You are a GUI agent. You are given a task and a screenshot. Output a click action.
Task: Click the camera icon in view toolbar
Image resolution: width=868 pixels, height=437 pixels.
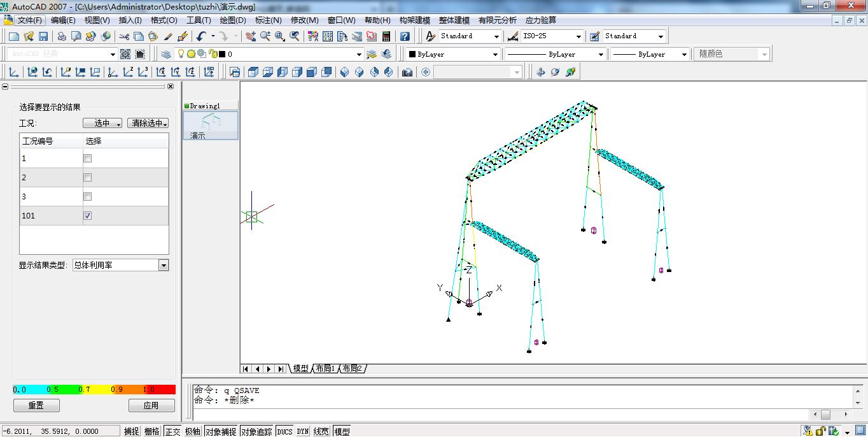click(407, 72)
